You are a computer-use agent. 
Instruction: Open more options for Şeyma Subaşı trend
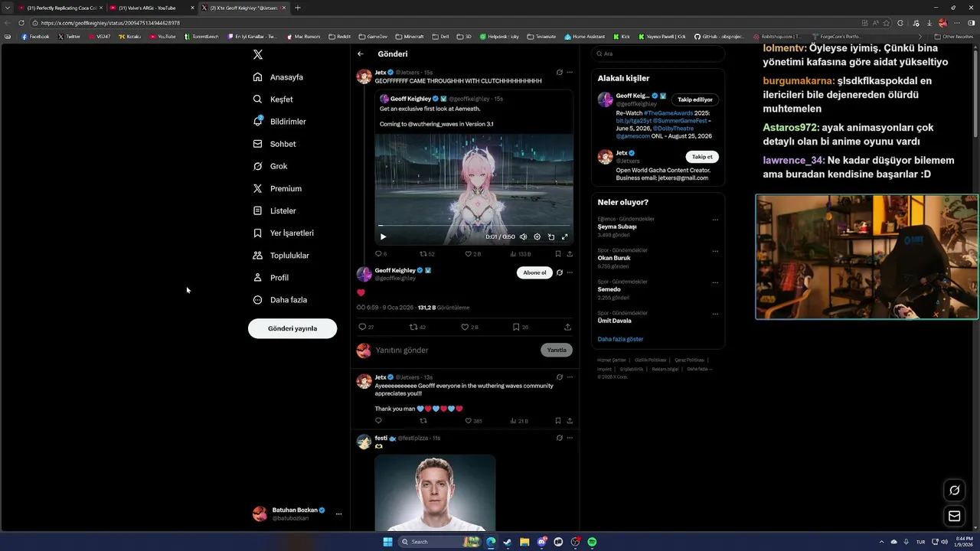pos(715,220)
